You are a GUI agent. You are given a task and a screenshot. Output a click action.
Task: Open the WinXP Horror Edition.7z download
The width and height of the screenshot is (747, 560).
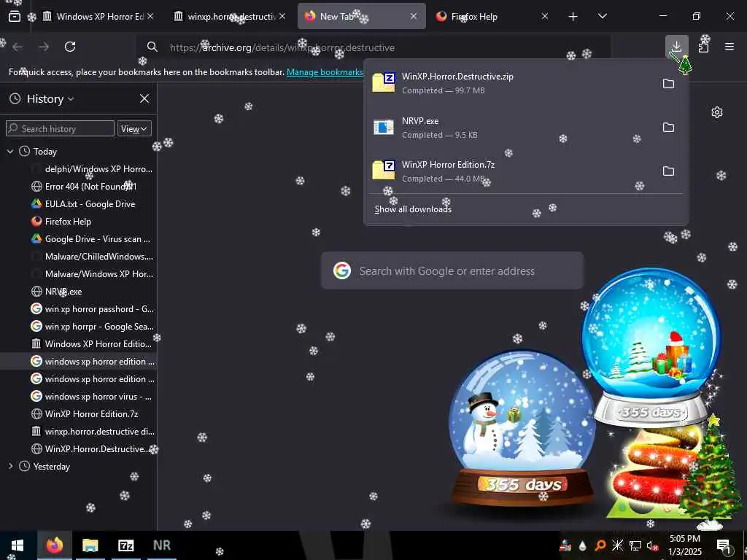512,171
